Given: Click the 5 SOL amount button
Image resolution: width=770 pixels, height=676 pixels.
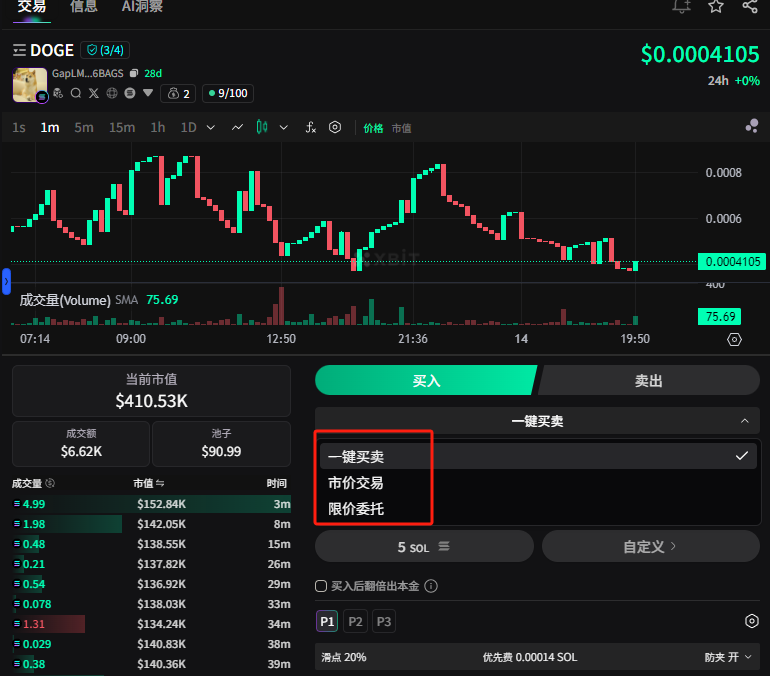Looking at the screenshot, I should (424, 546).
